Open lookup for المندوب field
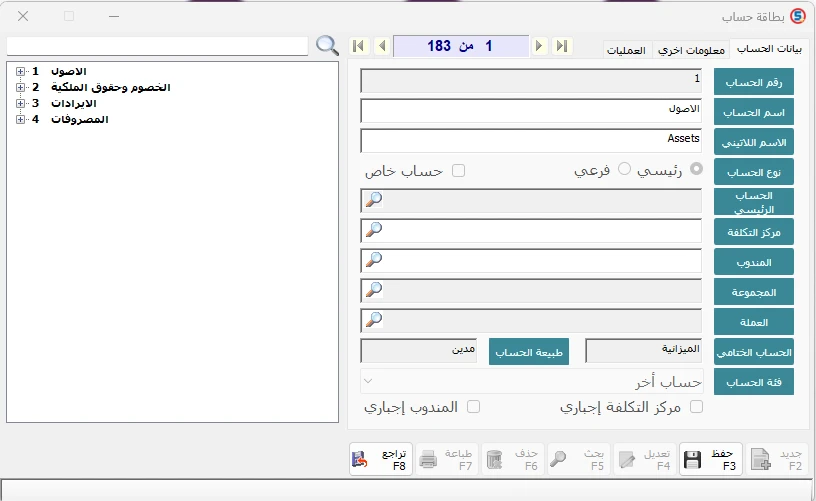The image size is (816, 501). click(x=374, y=260)
